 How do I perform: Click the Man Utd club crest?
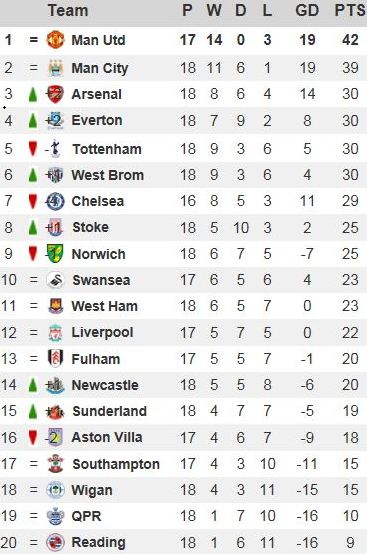point(55,40)
